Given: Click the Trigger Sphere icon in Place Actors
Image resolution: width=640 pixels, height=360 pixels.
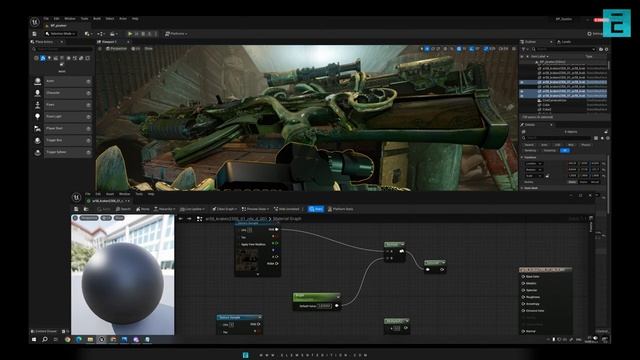Looking at the screenshot, I should tap(38, 152).
